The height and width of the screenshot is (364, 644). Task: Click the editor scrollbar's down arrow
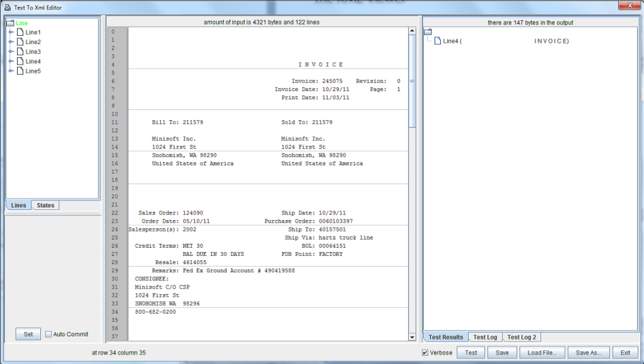tap(412, 337)
